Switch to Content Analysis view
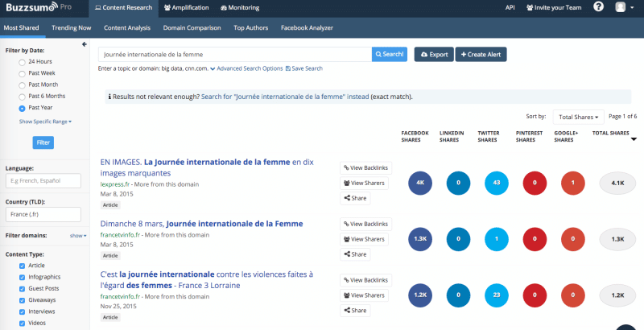644x330 pixels. pos(127,28)
